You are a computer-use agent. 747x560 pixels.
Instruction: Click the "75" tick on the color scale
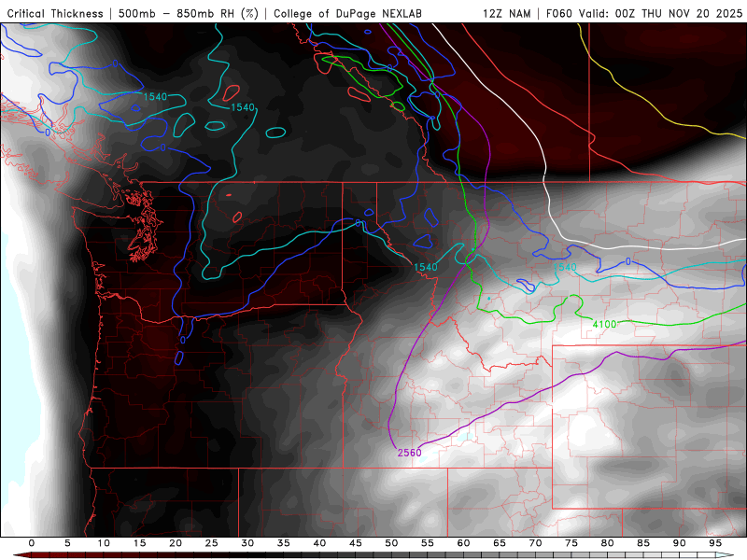[571, 543]
